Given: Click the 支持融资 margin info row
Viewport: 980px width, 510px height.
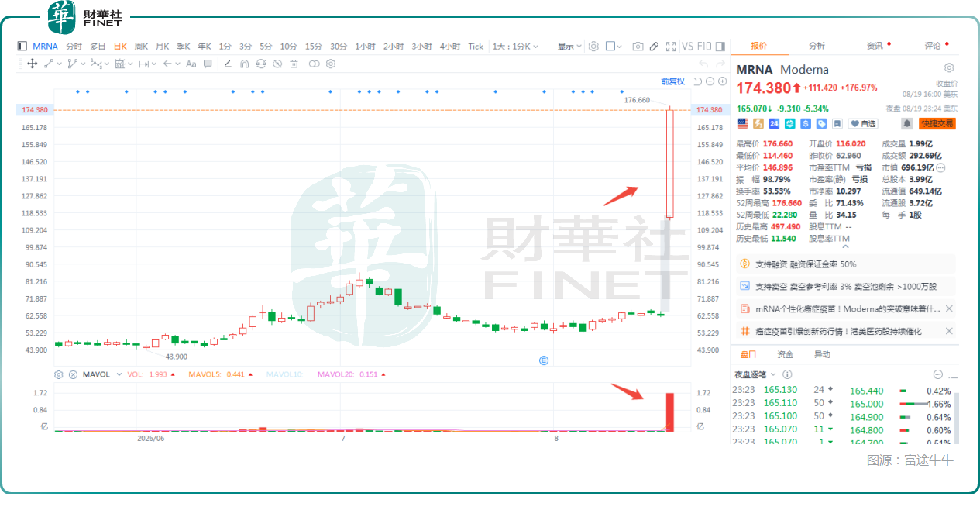Looking at the screenshot, I should (x=845, y=264).
